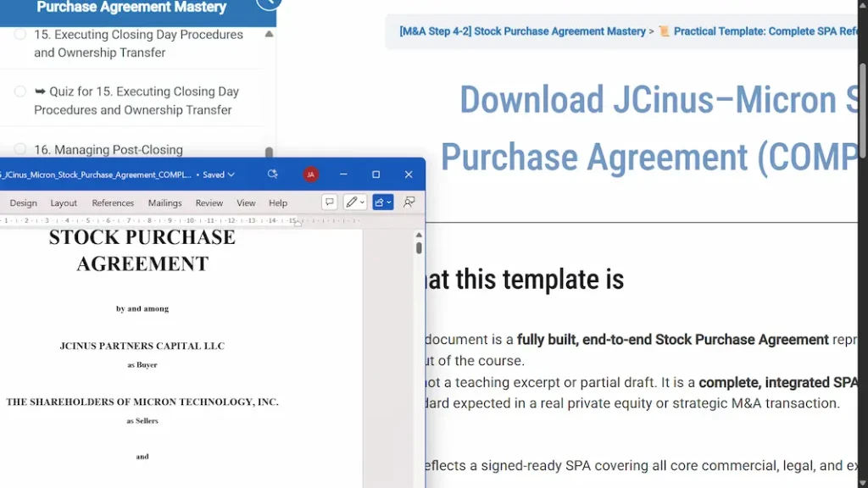Screen dimensions: 868x488
Task: Switch to the Review ribbon tab
Action: (208, 202)
